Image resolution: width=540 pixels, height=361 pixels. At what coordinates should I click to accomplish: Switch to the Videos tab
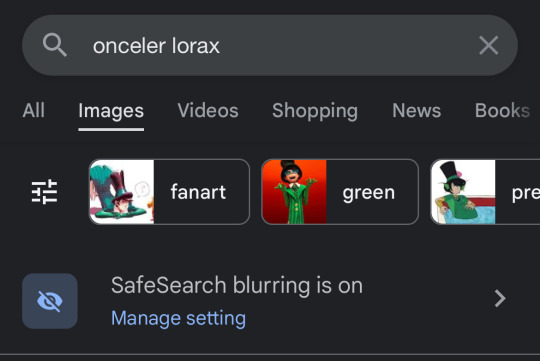click(x=208, y=110)
